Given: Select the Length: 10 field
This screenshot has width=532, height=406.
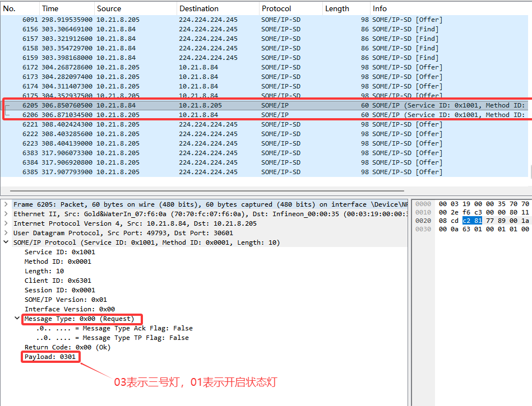Looking at the screenshot, I should [44, 271].
